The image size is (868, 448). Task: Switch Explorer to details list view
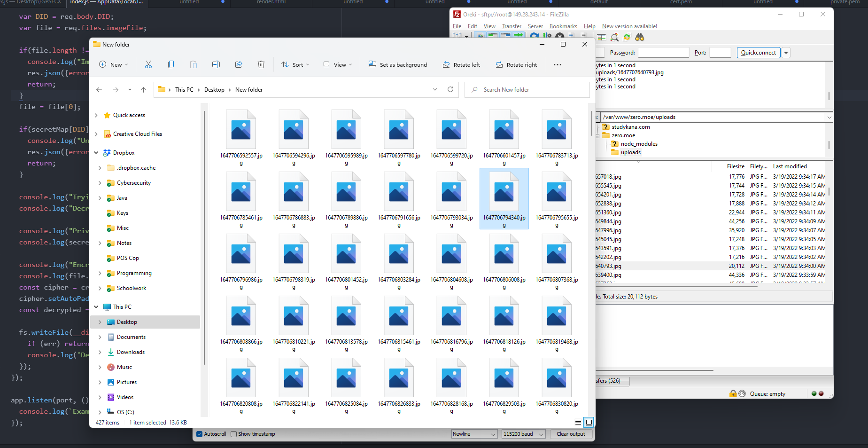point(578,422)
